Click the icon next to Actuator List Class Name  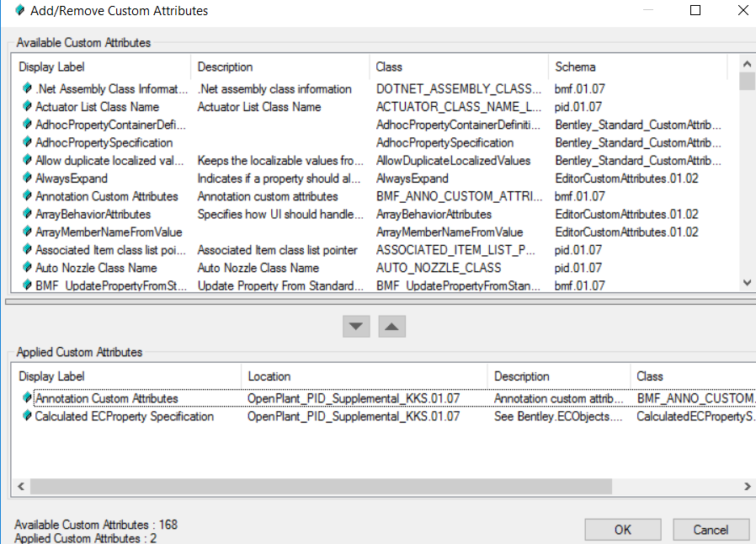(x=27, y=106)
